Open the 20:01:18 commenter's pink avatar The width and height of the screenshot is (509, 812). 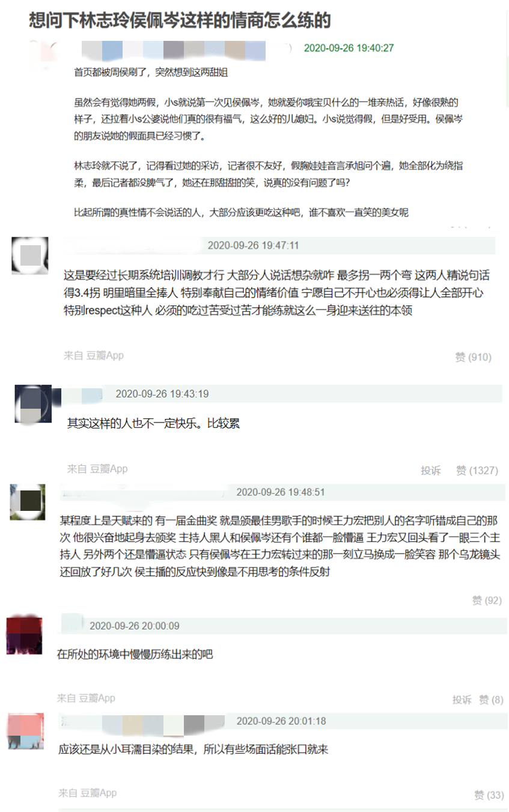click(26, 731)
